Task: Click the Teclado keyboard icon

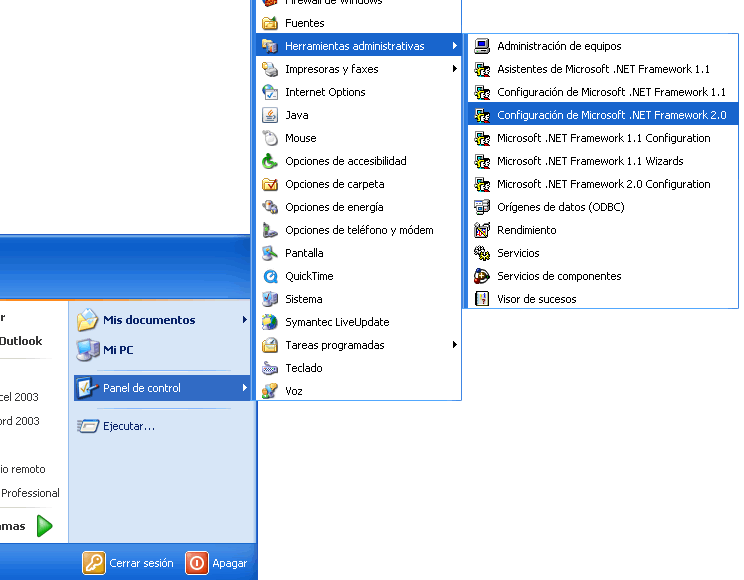Action: 270,368
